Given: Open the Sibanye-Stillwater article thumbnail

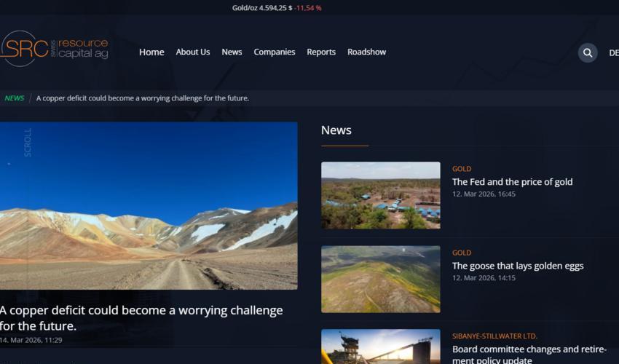Looking at the screenshot, I should tap(381, 347).
